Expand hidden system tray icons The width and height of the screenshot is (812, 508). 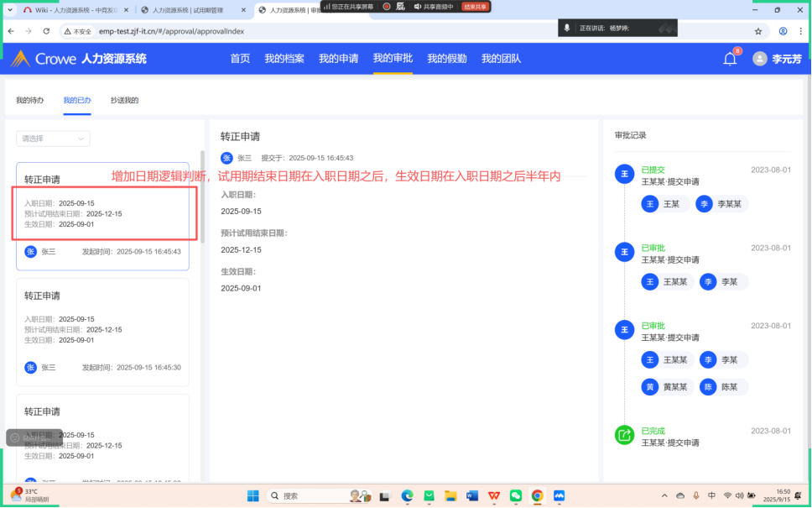coord(665,496)
